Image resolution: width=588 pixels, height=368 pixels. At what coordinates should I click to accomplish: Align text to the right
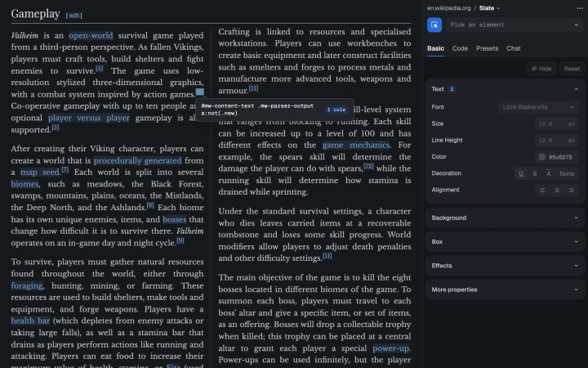571,190
